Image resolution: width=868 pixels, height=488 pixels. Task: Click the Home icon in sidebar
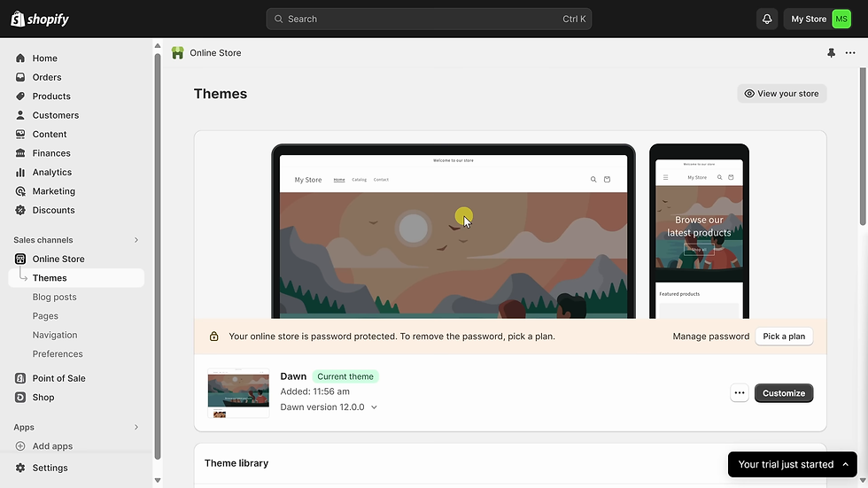click(20, 58)
